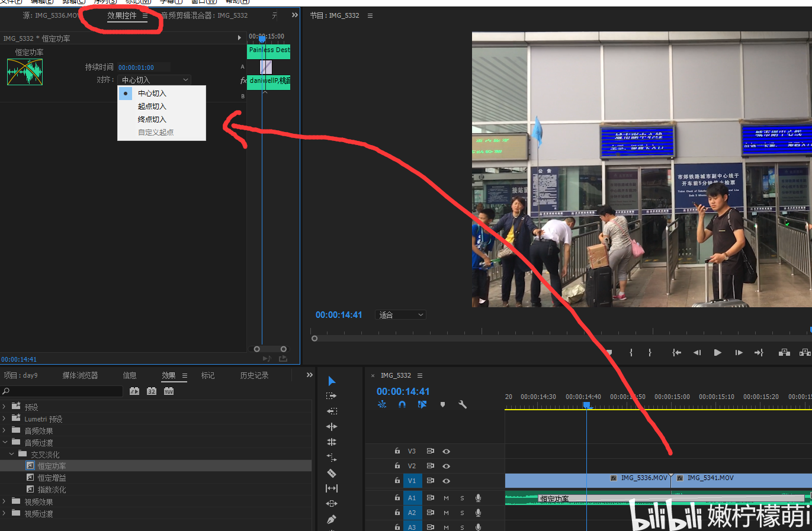Screen dimensions: 812x531
Task: Switch to the 媒体浏览器 tab
Action: (x=80, y=375)
